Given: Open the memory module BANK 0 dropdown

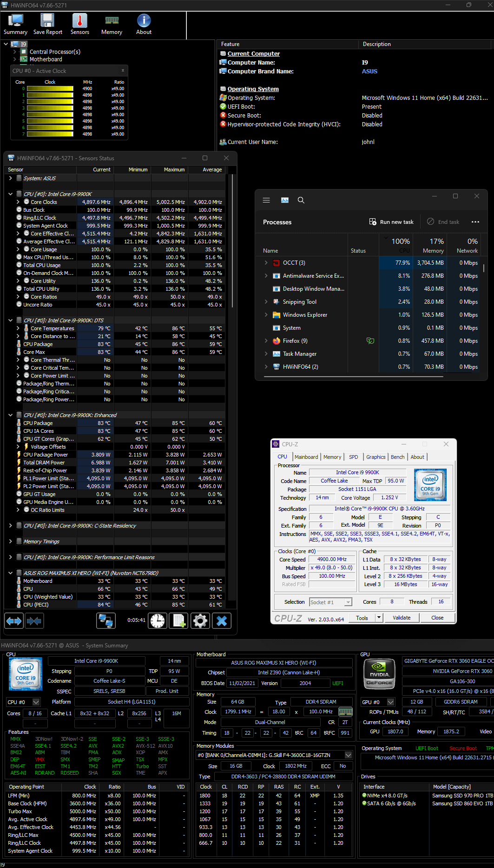Looking at the screenshot, I should 348,755.
